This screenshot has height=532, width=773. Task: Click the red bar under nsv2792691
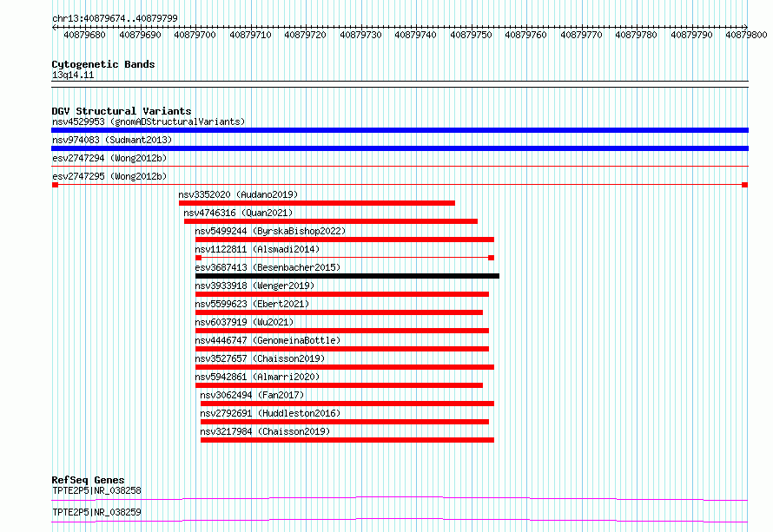pos(345,422)
